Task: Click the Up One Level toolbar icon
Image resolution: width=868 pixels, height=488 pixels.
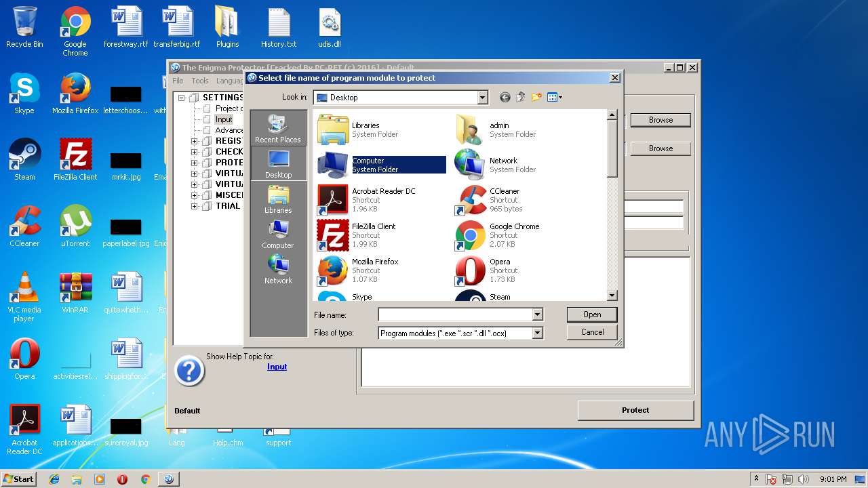Action: [x=521, y=98]
